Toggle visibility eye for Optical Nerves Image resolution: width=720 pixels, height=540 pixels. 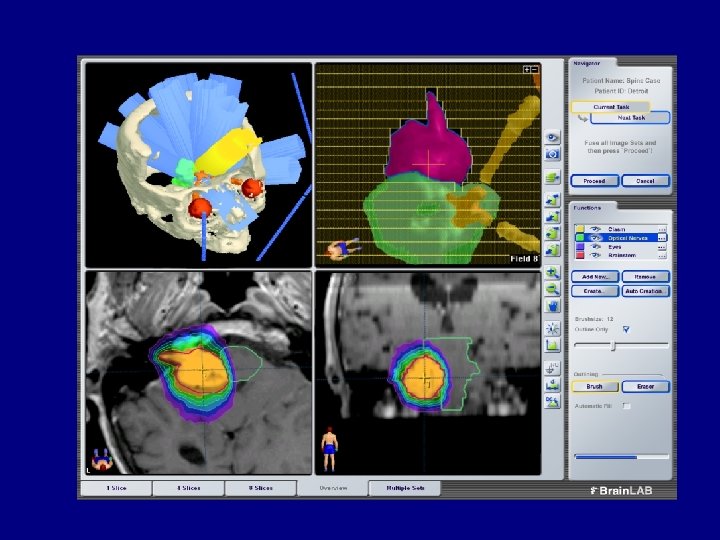pyautogui.click(x=596, y=238)
